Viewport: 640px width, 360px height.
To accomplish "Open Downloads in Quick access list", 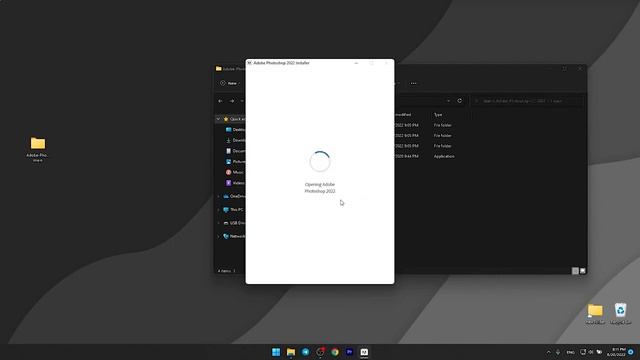I will 236,140.
